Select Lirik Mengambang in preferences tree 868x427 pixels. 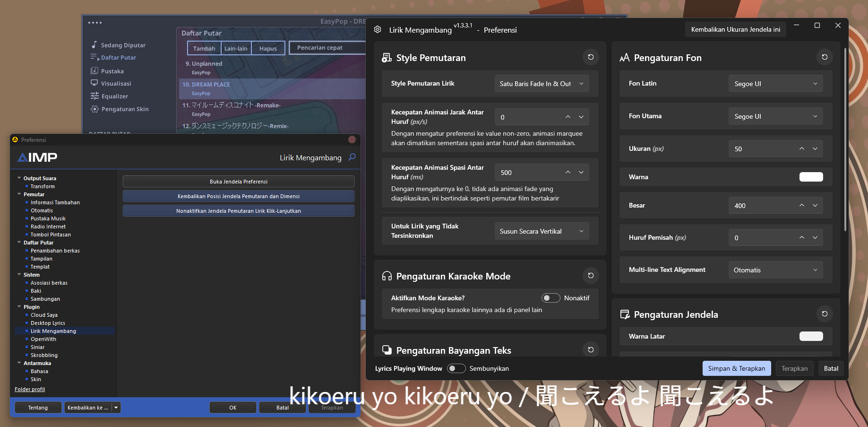(53, 331)
